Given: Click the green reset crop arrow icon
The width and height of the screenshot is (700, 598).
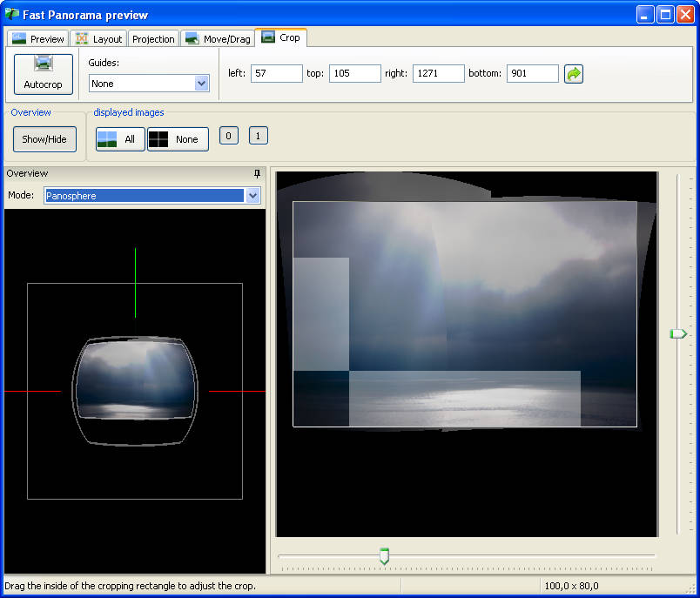Looking at the screenshot, I should click(x=573, y=74).
